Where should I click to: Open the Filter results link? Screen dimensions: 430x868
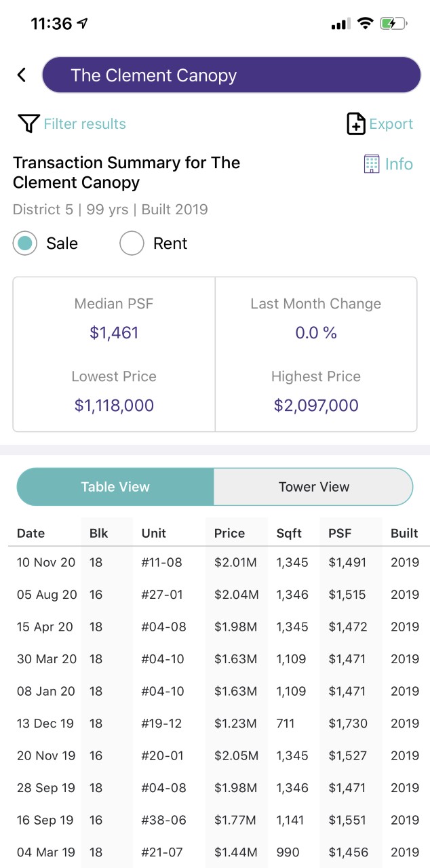pos(85,124)
